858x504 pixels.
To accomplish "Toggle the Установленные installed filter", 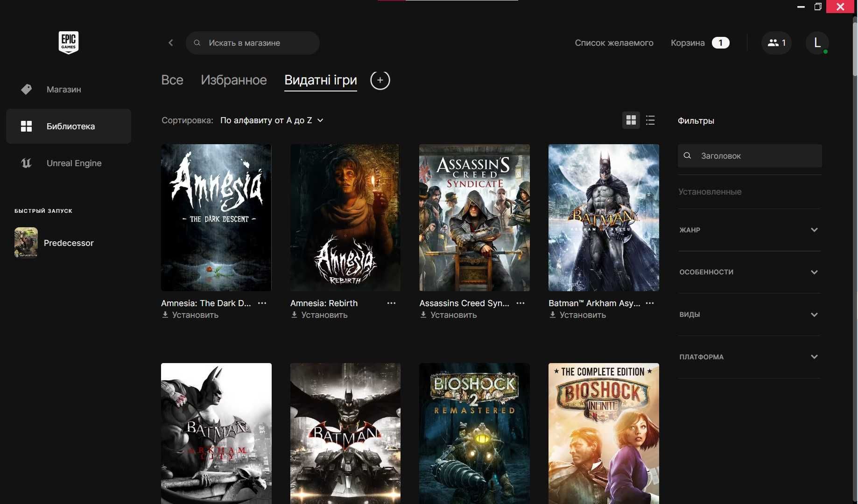I will pos(710,192).
